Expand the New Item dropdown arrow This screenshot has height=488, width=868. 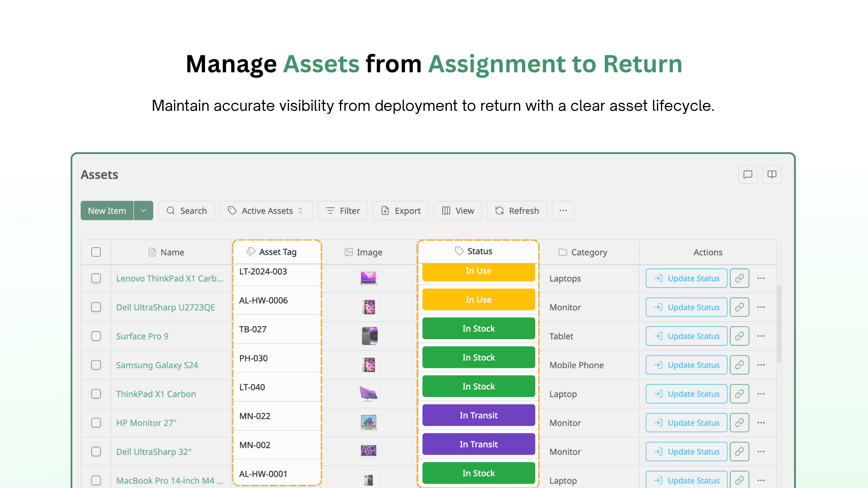[143, 210]
